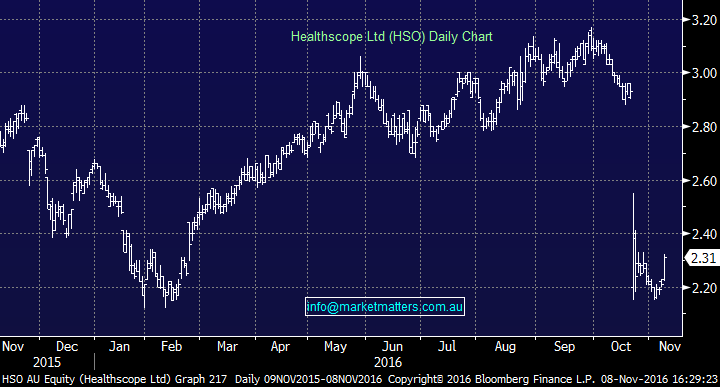Screen dimensions: 720x387
Task: Click the 3.00 price axis label
Action: (704, 73)
